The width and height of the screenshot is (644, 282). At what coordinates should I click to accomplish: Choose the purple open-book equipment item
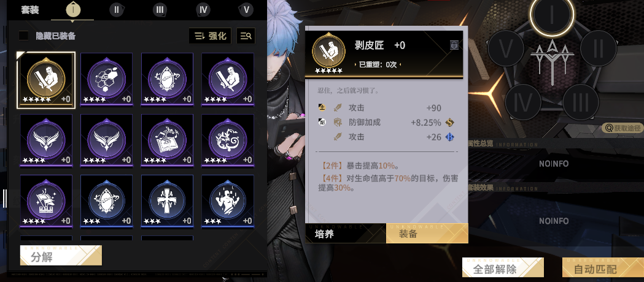pyautogui.click(x=167, y=140)
